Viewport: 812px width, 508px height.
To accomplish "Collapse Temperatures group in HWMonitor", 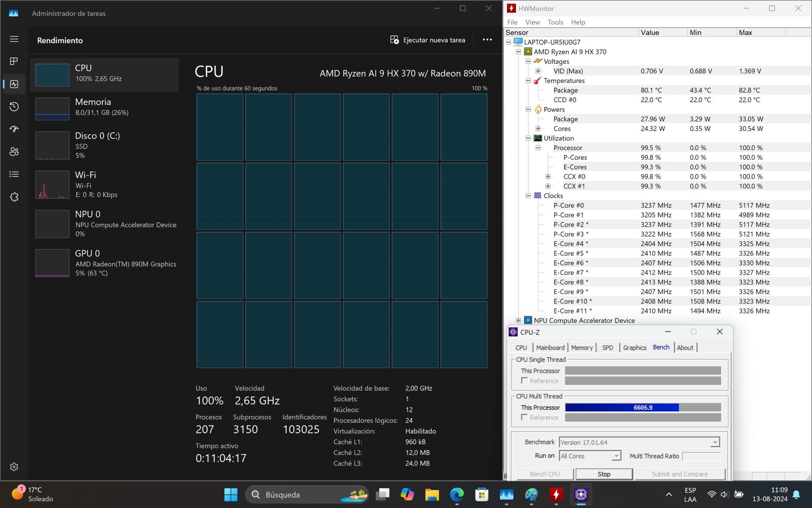I will tap(528, 81).
